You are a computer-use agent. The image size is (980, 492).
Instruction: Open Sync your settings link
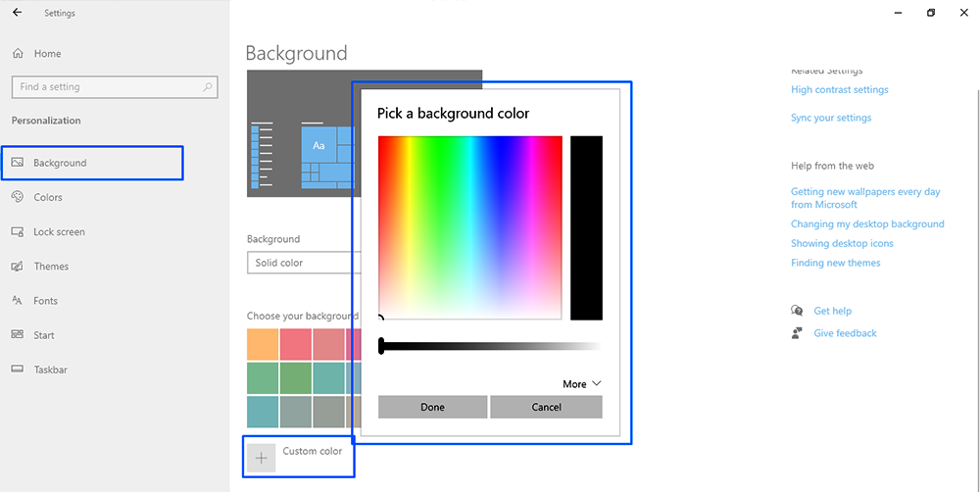pos(830,118)
